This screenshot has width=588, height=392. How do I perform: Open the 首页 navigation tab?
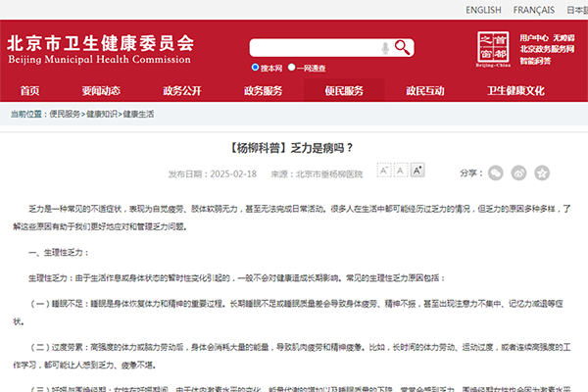pos(30,91)
